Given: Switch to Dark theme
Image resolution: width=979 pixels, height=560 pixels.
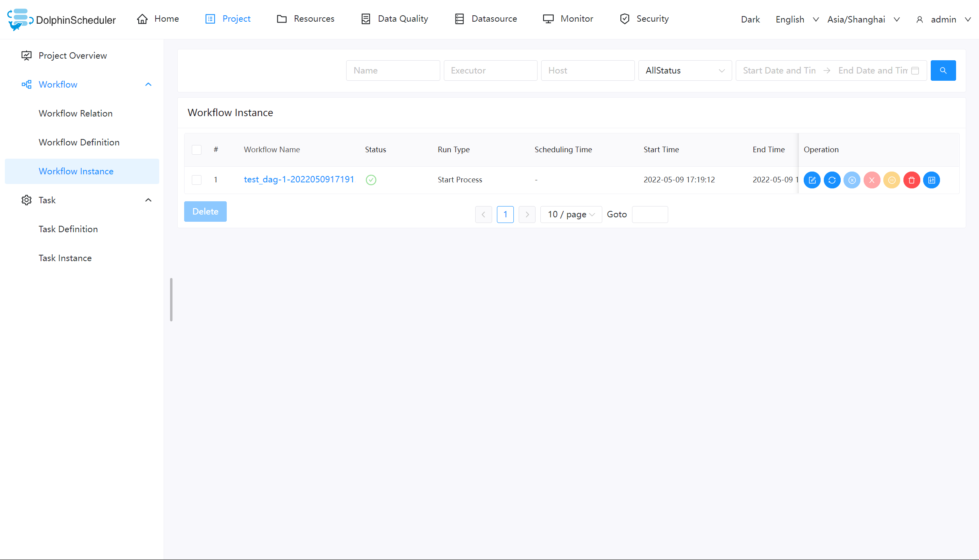Looking at the screenshot, I should (x=750, y=19).
